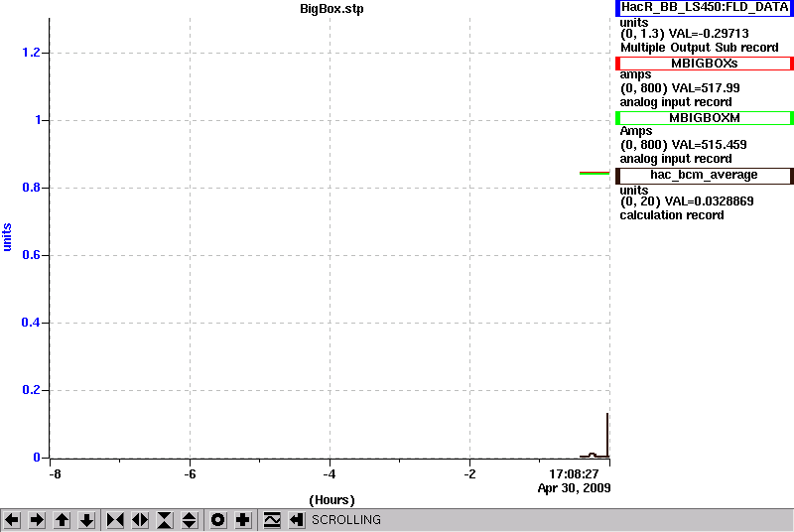Click the -2 x-axis tick label
Screen dimensions: 794x532
tap(469, 474)
